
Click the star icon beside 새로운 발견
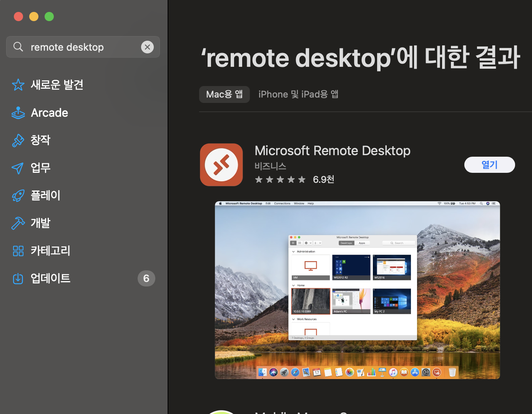pos(18,85)
